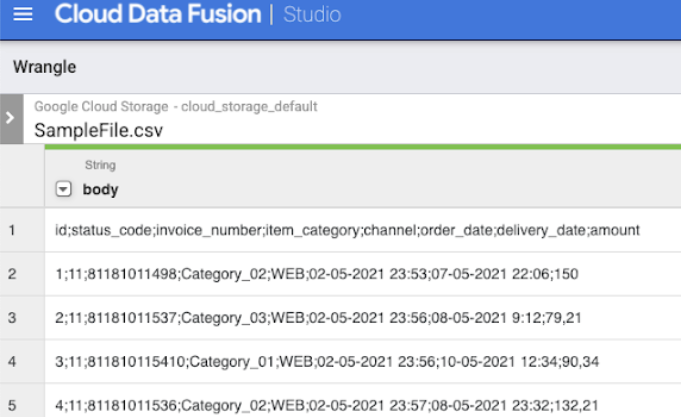Click row number 3

[x=12, y=318]
